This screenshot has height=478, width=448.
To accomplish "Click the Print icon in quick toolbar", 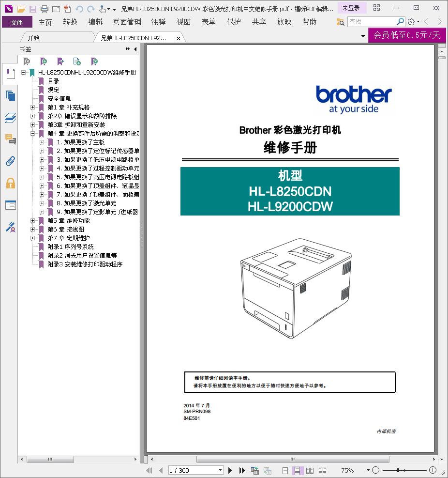I will click(x=45, y=9).
